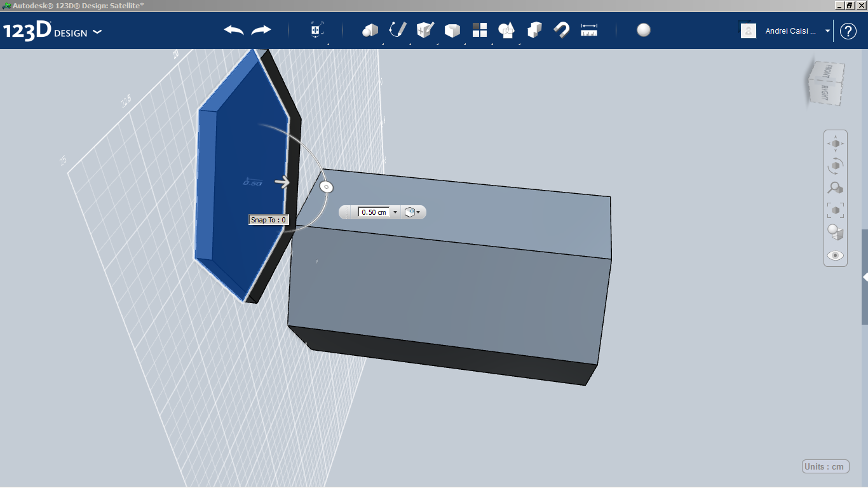The height and width of the screenshot is (488, 868).
Task: Expand the Andrei Caisi account dropdown
Action: (x=827, y=30)
